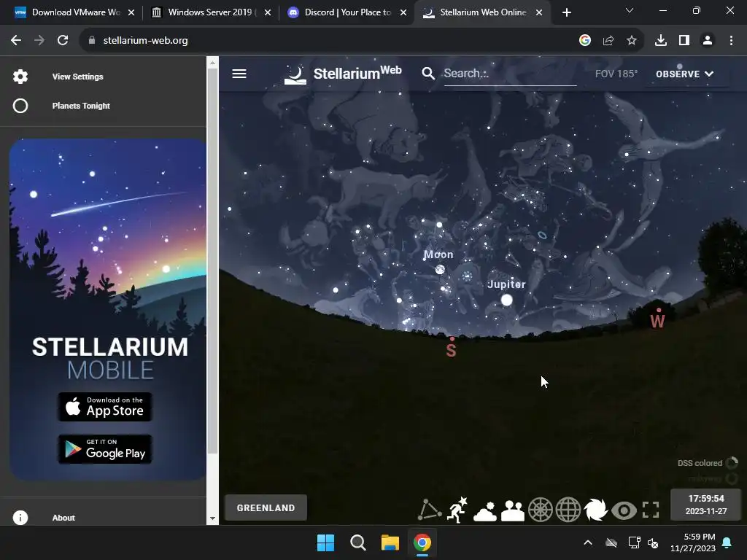This screenshot has height=560, width=747.
Task: Click the search magnifier icon
Action: tap(427, 74)
